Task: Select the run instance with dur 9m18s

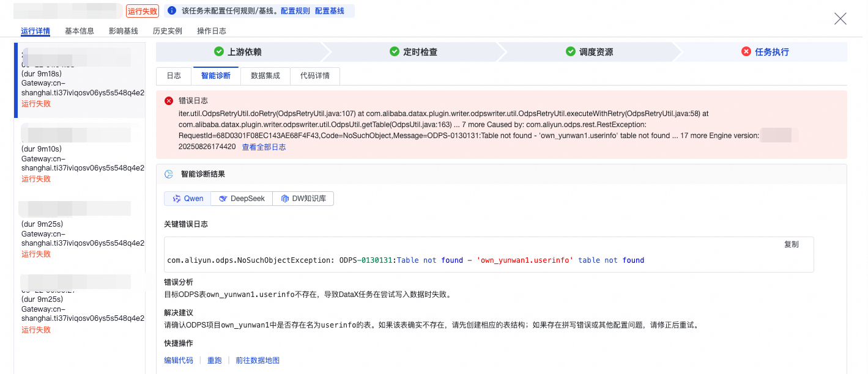Action: point(80,79)
